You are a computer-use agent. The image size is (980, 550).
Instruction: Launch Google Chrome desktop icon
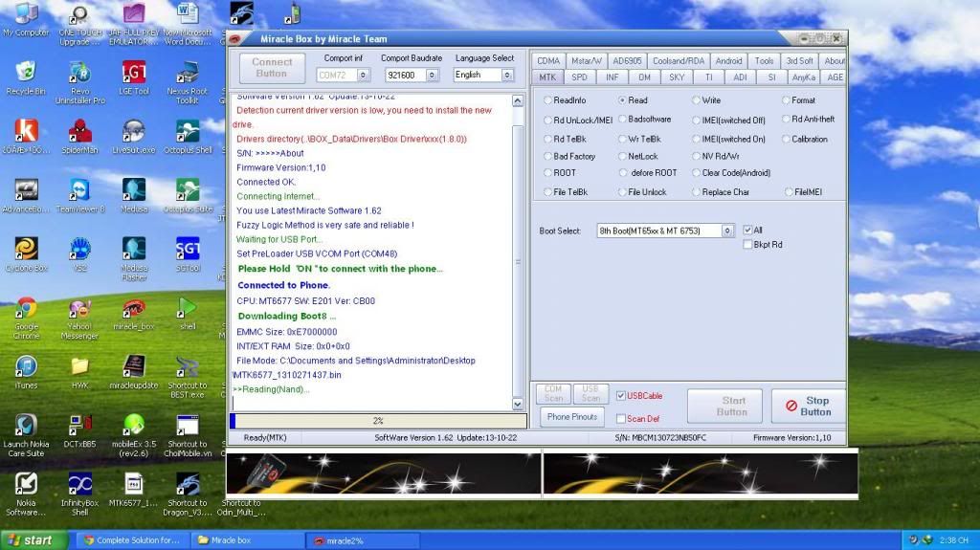26,319
